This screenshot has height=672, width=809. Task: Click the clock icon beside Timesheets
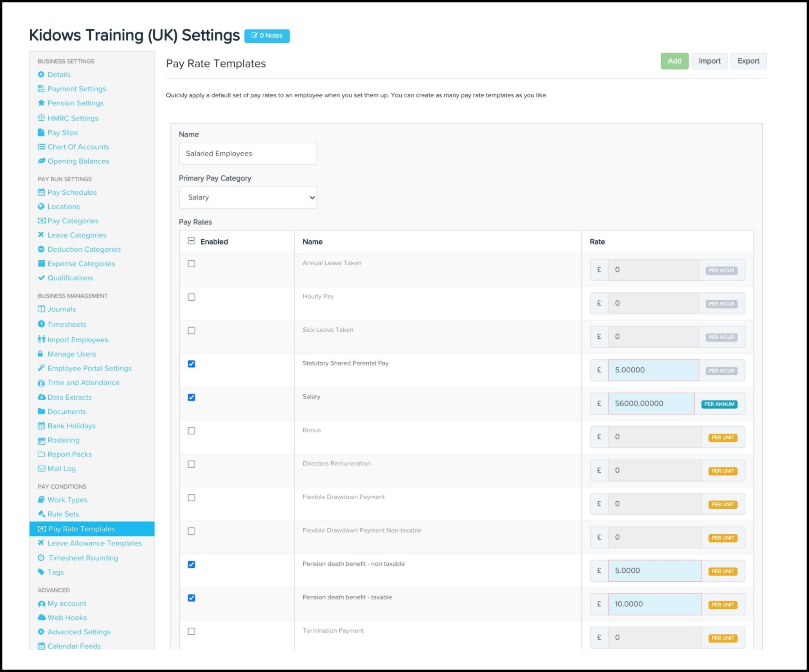click(41, 324)
